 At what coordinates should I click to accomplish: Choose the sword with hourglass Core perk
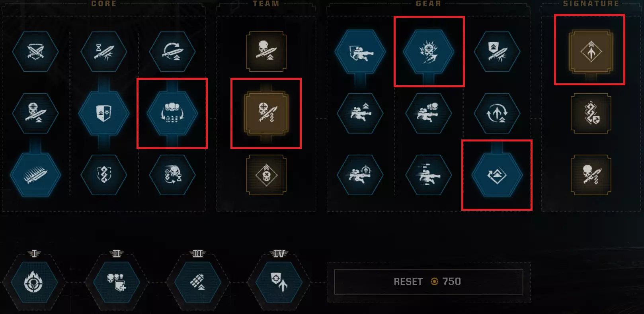click(104, 52)
